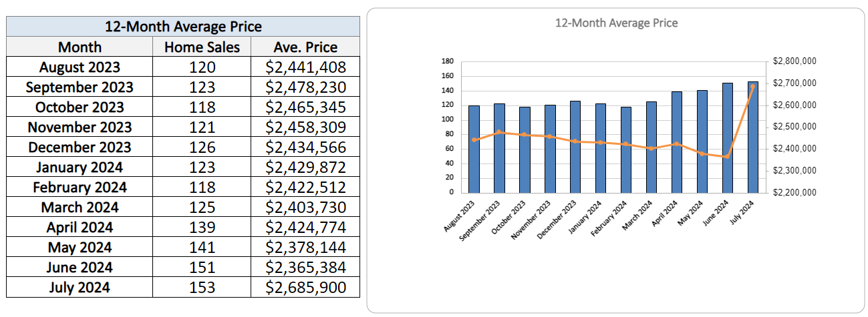
Task: Click the 'July 2024' chart axis label
Action: pos(743,212)
